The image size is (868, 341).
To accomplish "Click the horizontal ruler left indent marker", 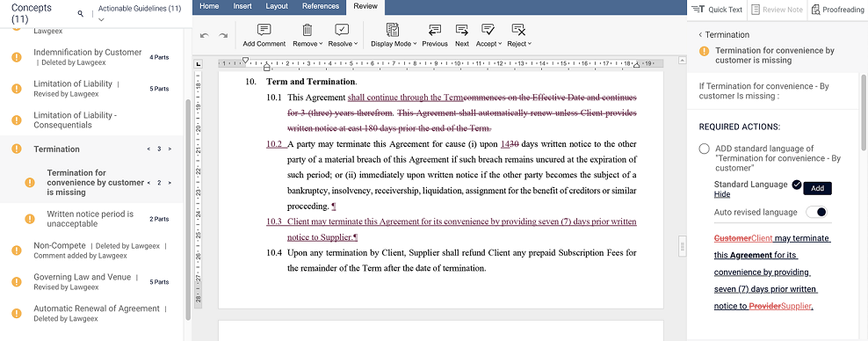I will point(267,67).
